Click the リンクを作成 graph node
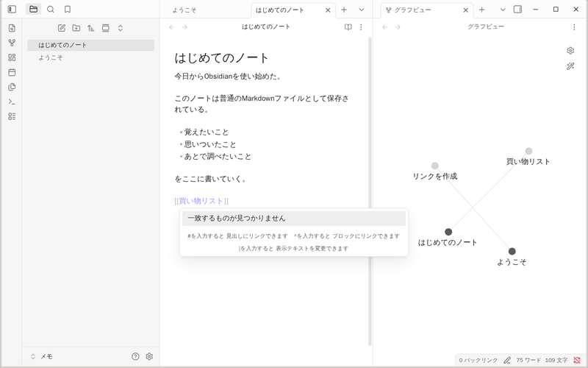 [x=435, y=166]
